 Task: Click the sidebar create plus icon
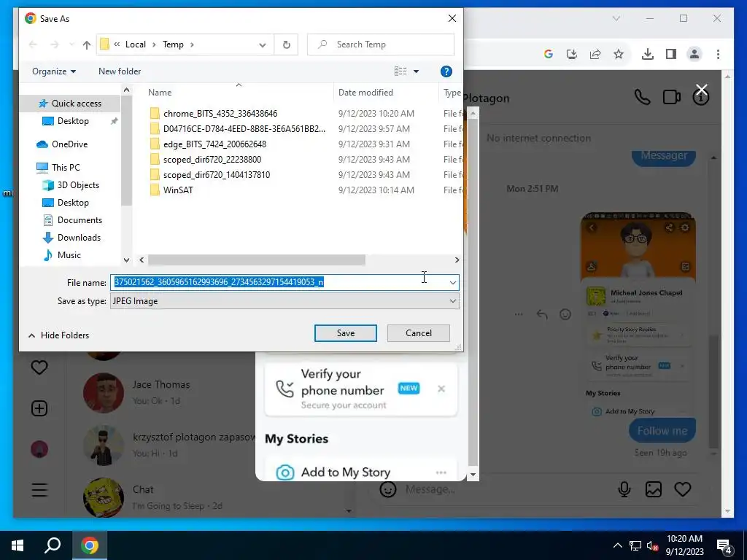[x=39, y=408]
